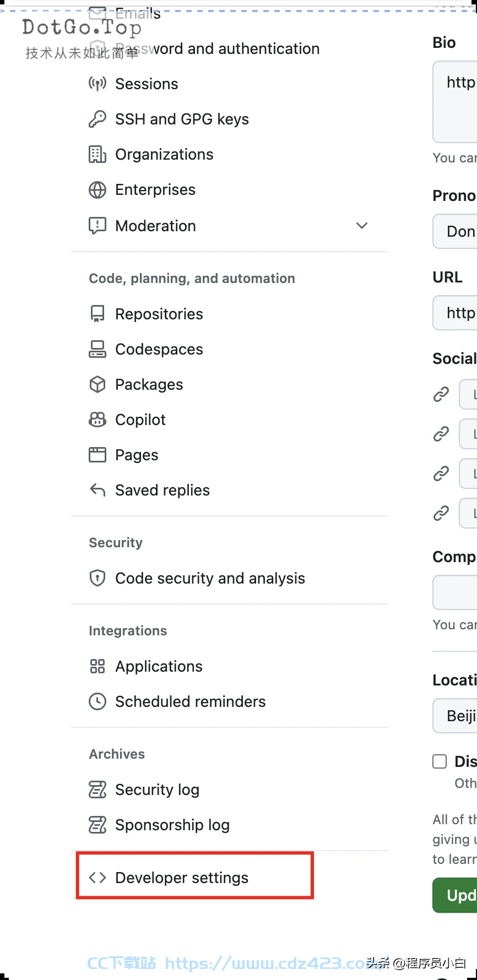Click the Pages browser icon
This screenshot has height=980, width=477.
pos(97,455)
